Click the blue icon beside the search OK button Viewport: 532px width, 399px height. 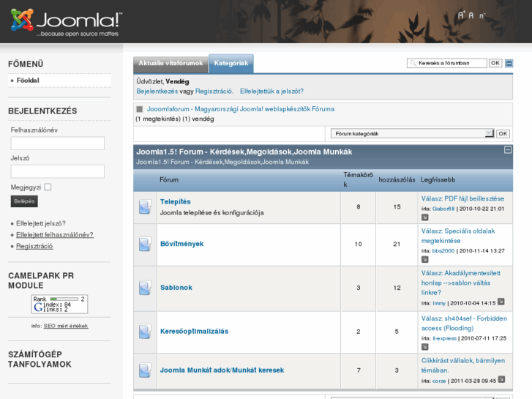coord(509,63)
